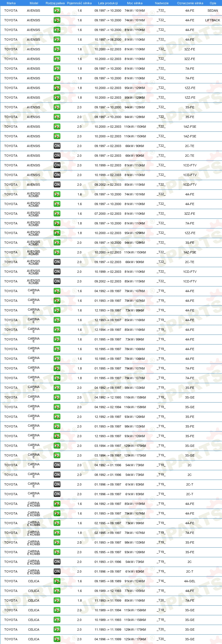
Task: Click petrol icon in Celica 10.1989 -> 01.1994 row
Action: click(x=57, y=610)
